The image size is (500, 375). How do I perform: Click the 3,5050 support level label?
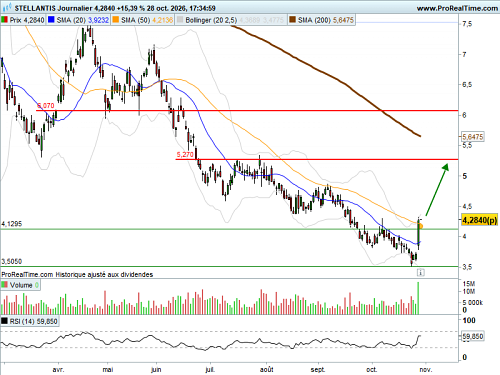12,261
